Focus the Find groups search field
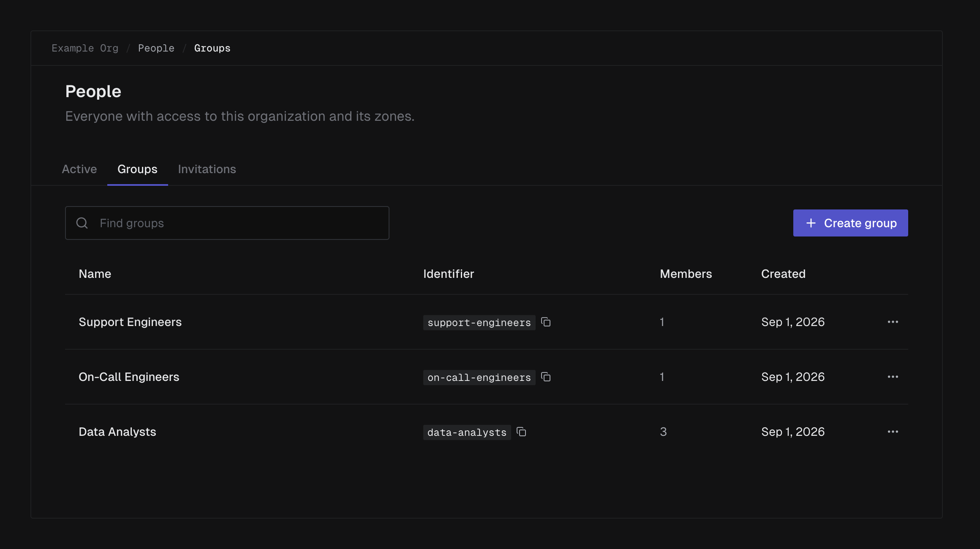 coord(227,223)
